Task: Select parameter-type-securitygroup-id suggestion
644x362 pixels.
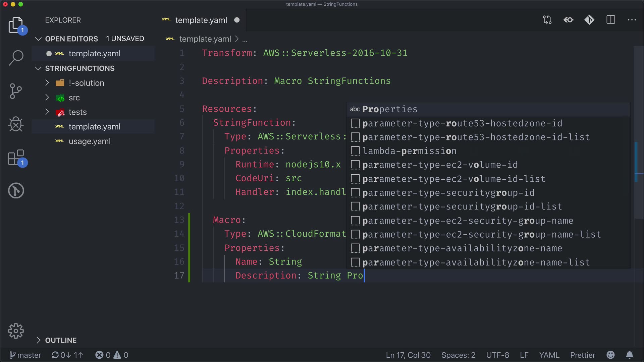Action: [x=448, y=193]
